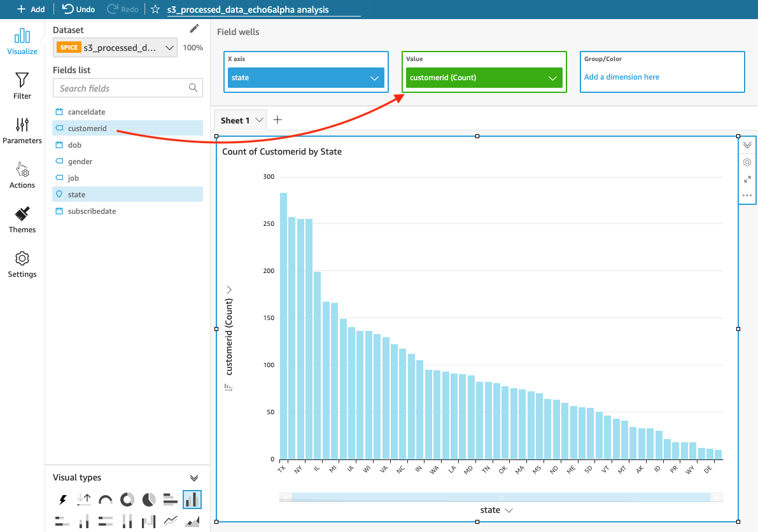Select the donut chart visual type
This screenshot has width=758, height=532.
tap(127, 499)
